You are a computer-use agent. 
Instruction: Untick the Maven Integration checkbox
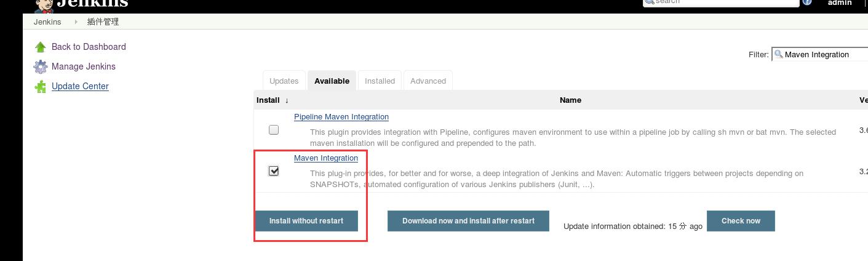pos(274,171)
